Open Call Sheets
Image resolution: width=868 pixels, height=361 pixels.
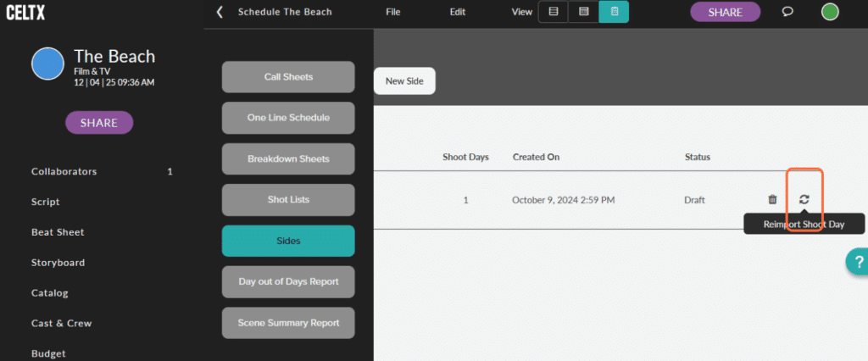tap(288, 77)
